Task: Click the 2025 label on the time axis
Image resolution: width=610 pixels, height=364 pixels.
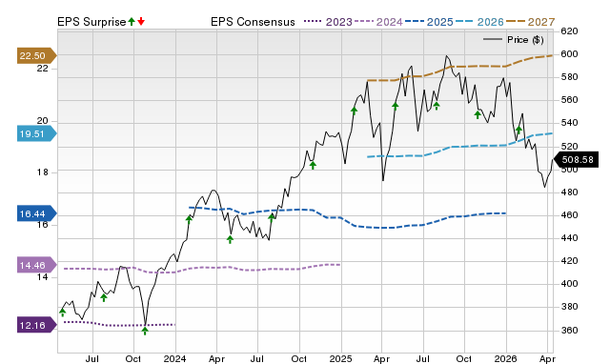Action: 341,358
